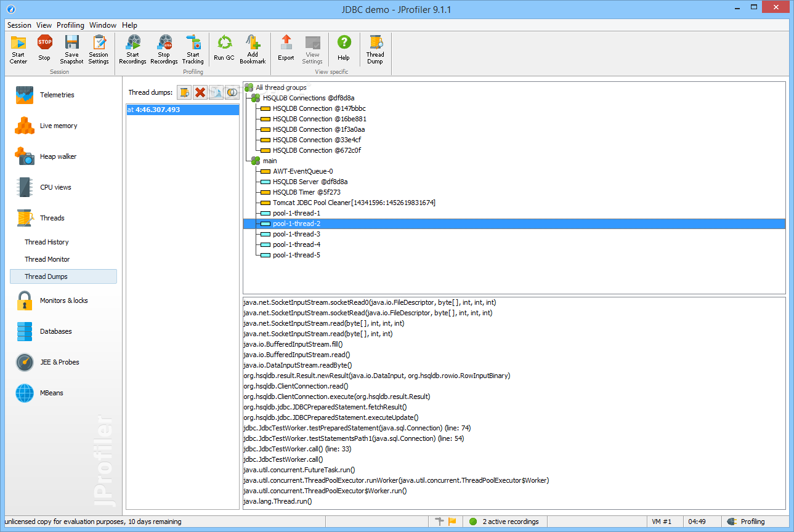Screen dimensions: 794x532
Task: Select HSQLDB Timer @5f273 thread
Action: pyautogui.click(x=307, y=192)
